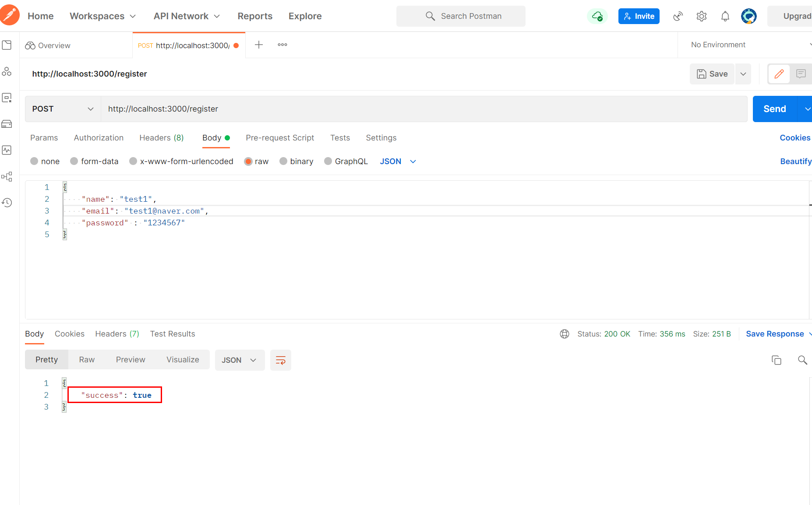Click the Beautify link
The image size is (812, 505).
pyautogui.click(x=796, y=161)
